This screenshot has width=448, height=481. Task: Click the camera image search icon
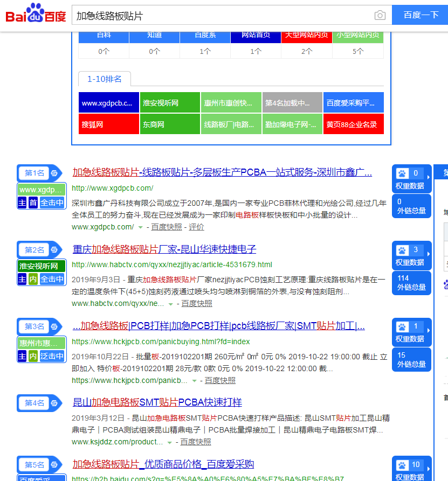coord(380,15)
